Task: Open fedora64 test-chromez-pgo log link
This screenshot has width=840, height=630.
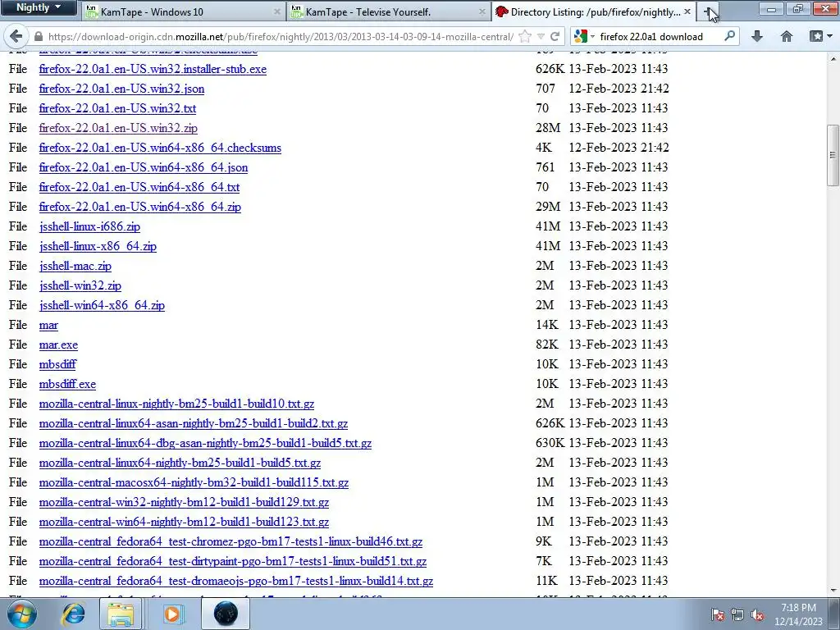Action: (x=231, y=541)
